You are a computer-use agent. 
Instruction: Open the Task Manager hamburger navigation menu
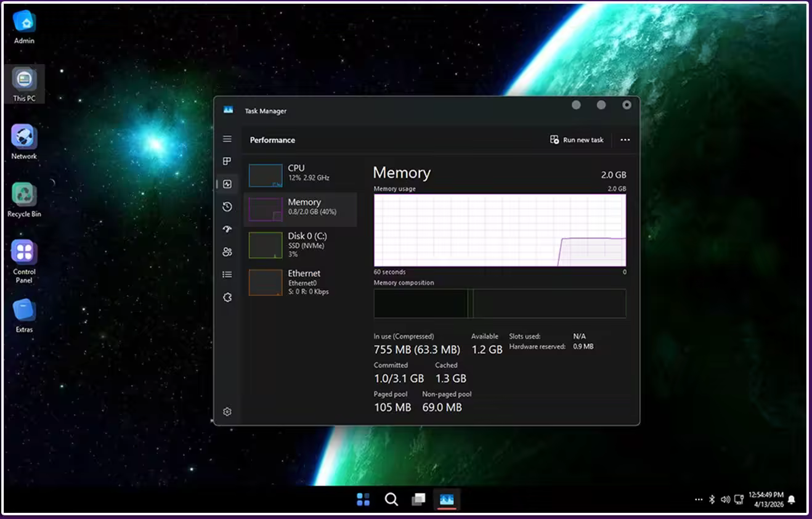click(x=227, y=139)
